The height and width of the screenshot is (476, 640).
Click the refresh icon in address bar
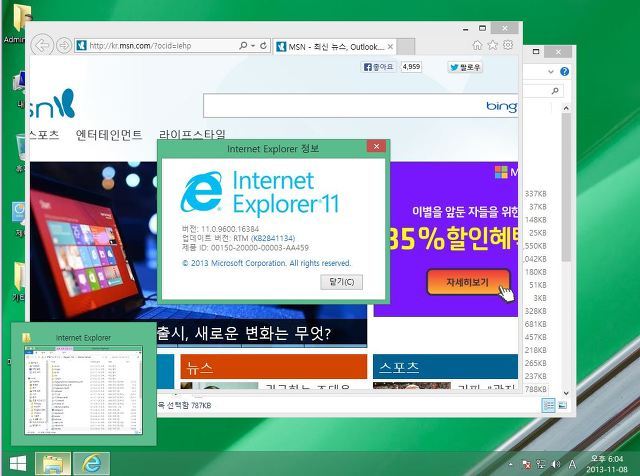[x=263, y=45]
